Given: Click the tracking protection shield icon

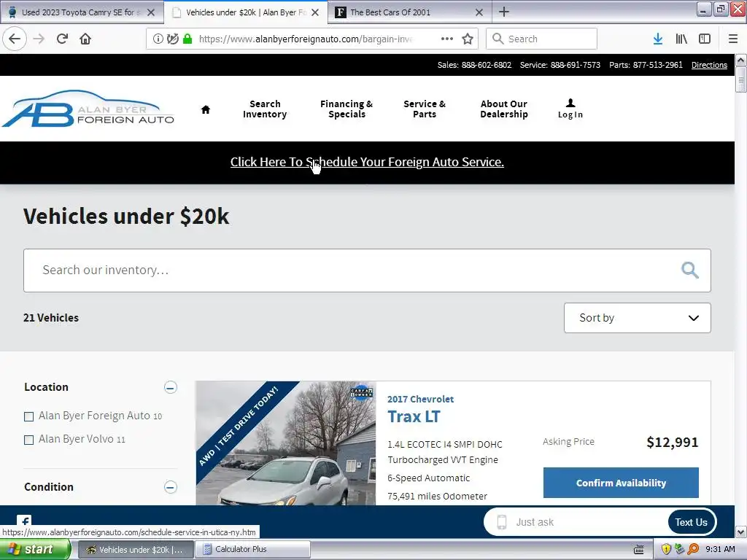Looking at the screenshot, I should tap(172, 39).
